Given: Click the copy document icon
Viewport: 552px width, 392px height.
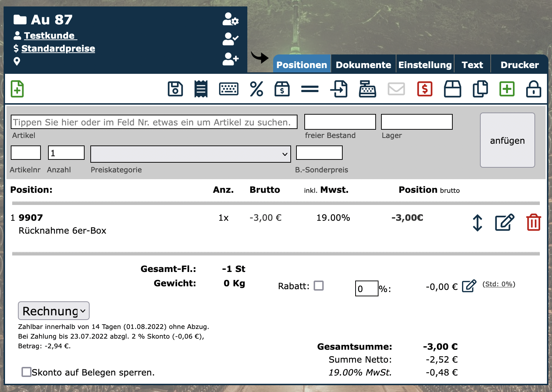Looking at the screenshot, I should (480, 89).
